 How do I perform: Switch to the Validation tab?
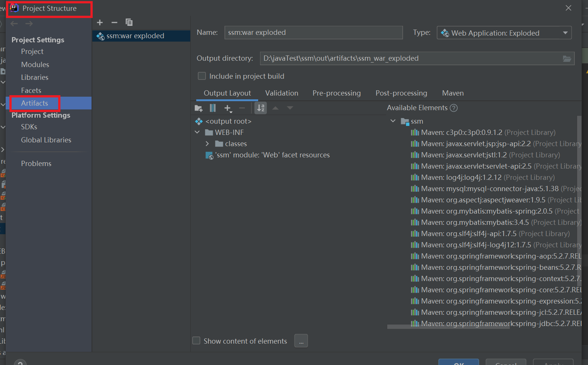click(281, 93)
